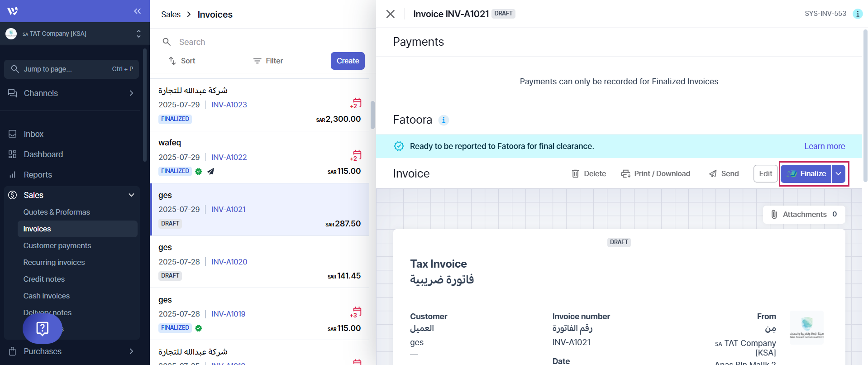Click the SYS-INV-553 info icon
868x365 pixels.
(x=857, y=14)
